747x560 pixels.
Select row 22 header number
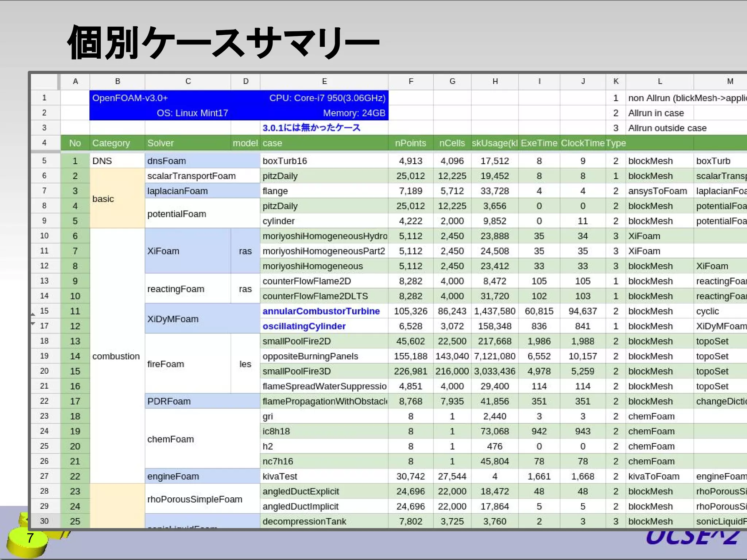point(44,401)
